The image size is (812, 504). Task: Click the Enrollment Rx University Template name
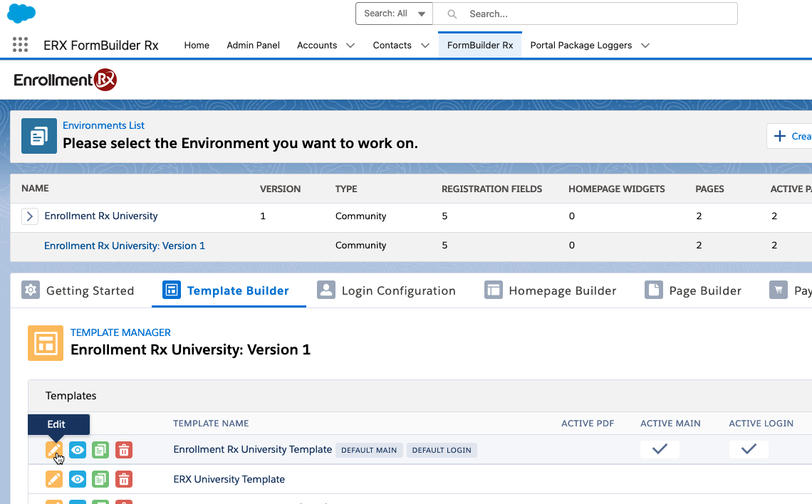(253, 449)
